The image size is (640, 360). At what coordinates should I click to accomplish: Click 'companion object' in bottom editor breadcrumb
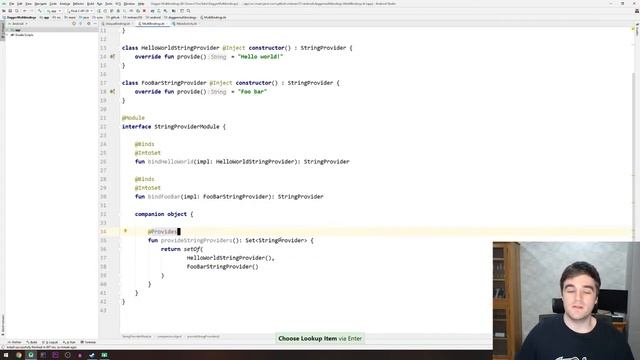[x=169, y=337]
